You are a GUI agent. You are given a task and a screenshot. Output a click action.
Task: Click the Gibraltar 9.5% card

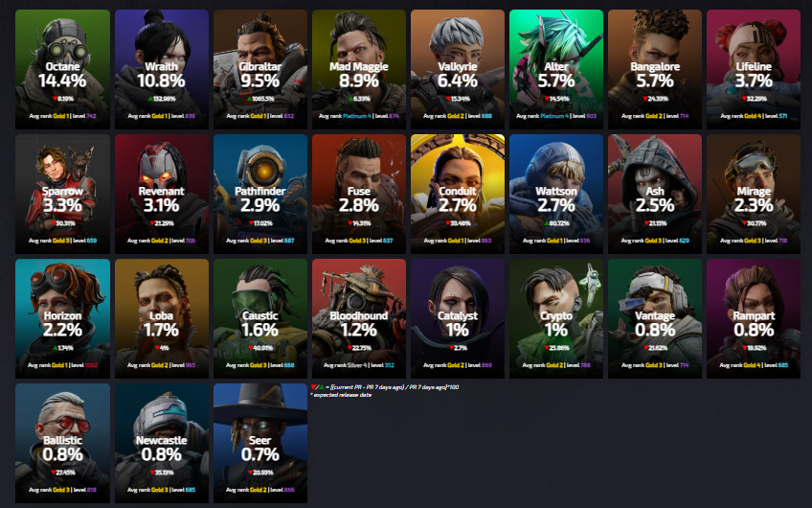(259, 69)
